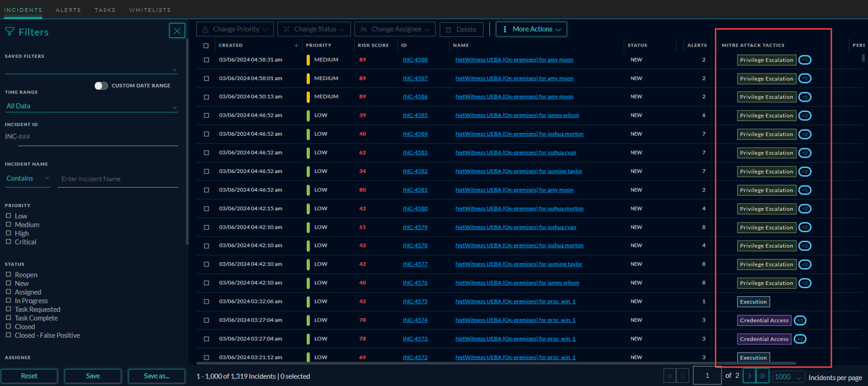The width and height of the screenshot is (868, 386).
Task: Click the Privilege Escalation tag for INC-4584
Action: pyautogui.click(x=766, y=134)
